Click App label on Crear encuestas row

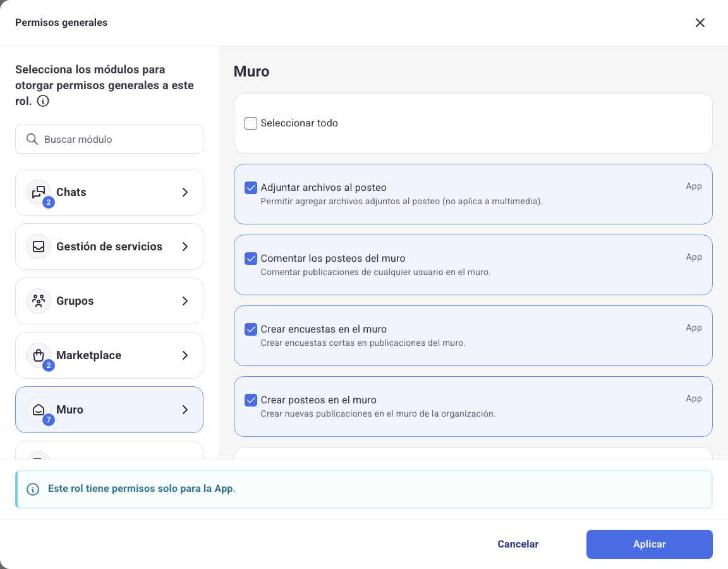tap(694, 328)
